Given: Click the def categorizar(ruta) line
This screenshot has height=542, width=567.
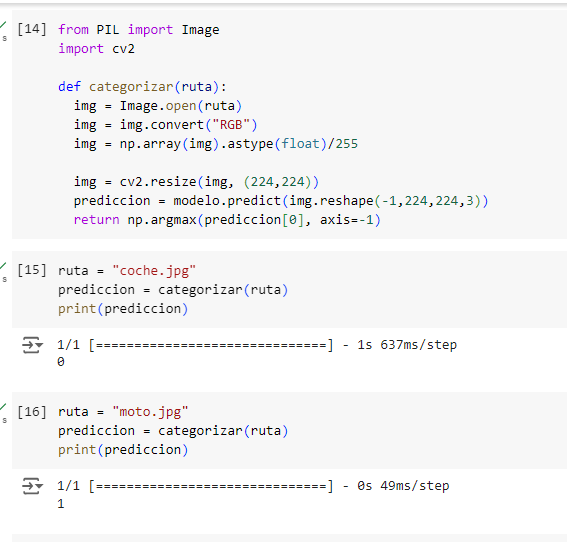Looking at the screenshot, I should [142, 87].
